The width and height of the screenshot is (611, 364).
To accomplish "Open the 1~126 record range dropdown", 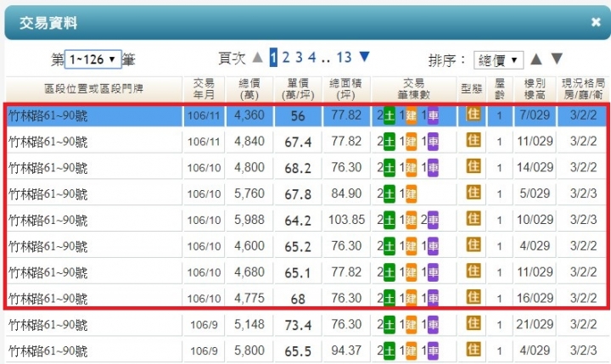I will [x=92, y=59].
